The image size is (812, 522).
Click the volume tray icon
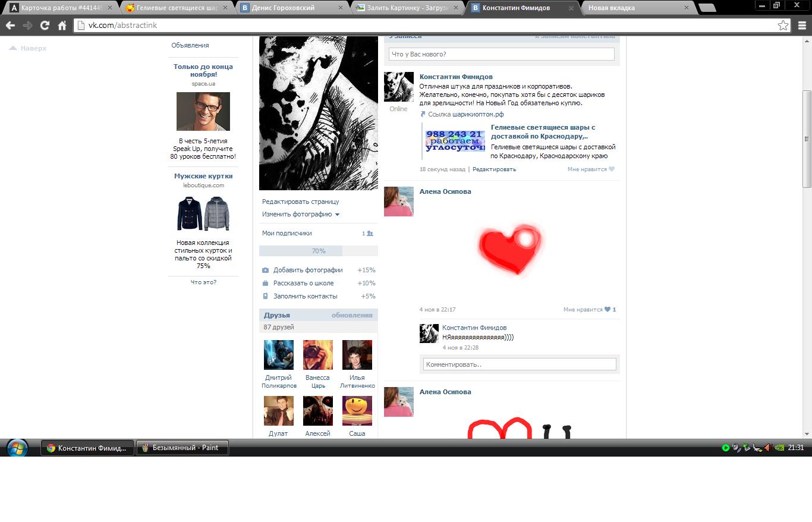tap(767, 448)
